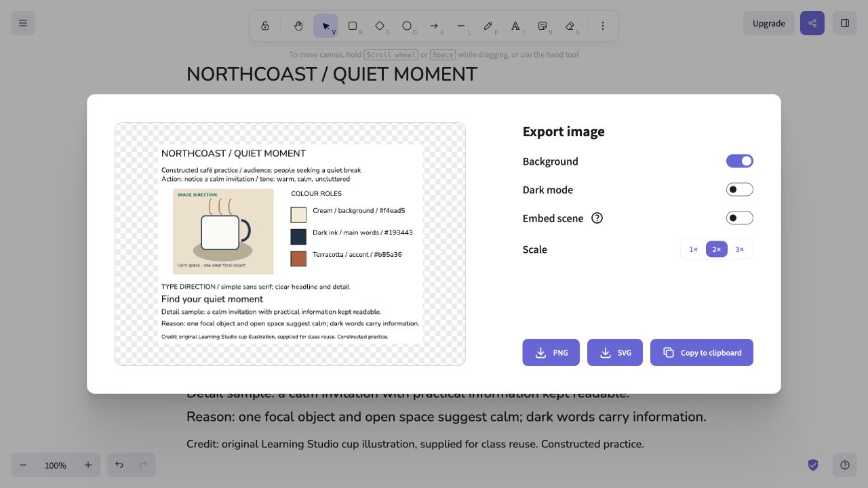
Task: Open the hamburger main menu
Action: 23,23
